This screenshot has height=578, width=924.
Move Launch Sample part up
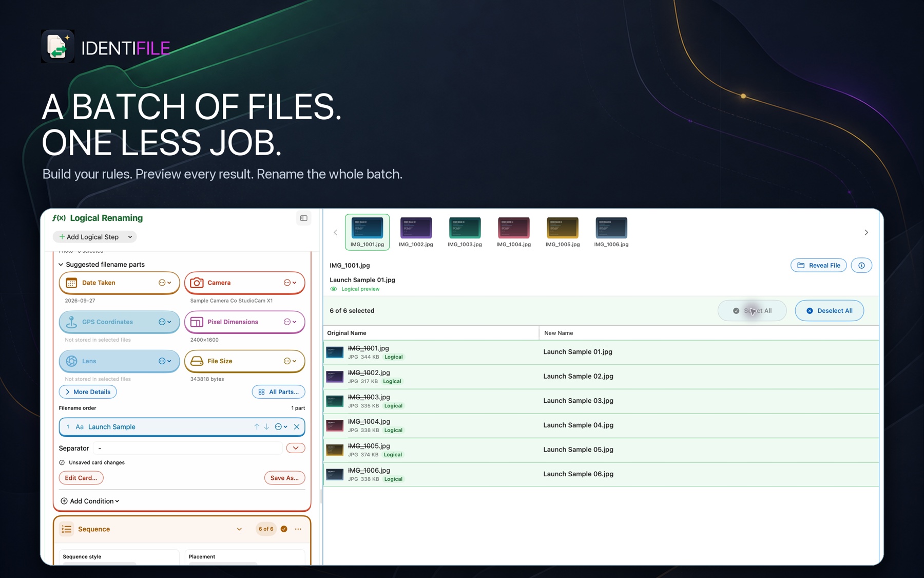(x=257, y=427)
